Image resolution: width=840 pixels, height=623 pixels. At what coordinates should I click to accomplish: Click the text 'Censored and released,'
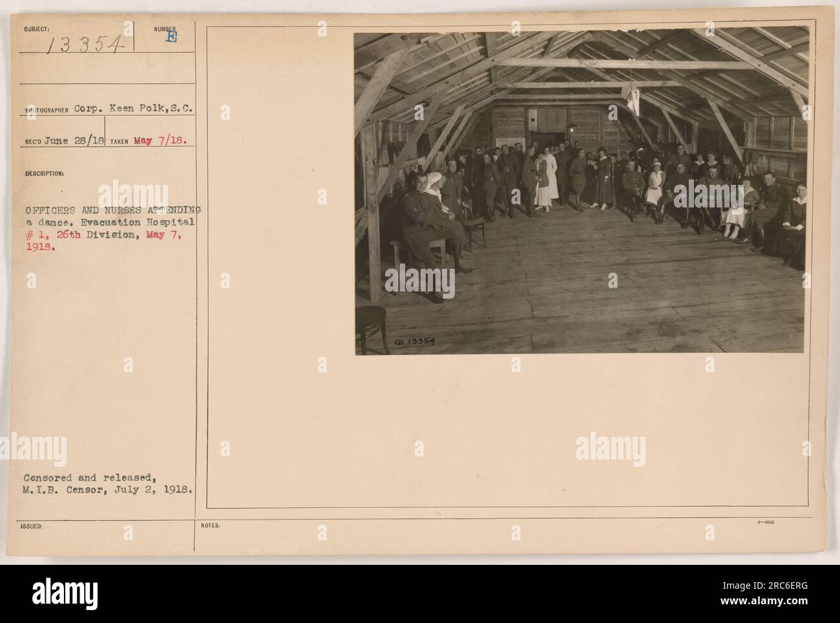point(91,478)
